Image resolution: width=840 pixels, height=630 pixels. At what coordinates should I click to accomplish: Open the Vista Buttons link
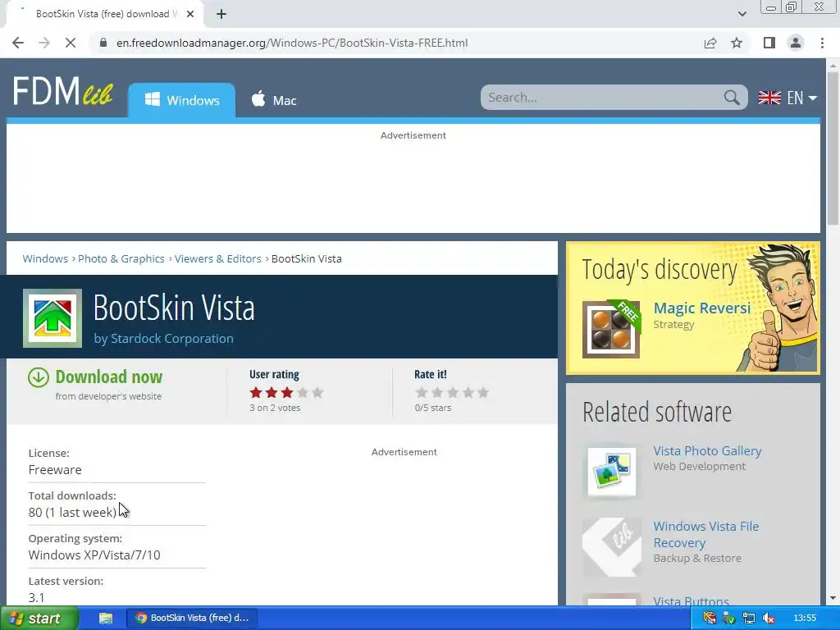691,601
